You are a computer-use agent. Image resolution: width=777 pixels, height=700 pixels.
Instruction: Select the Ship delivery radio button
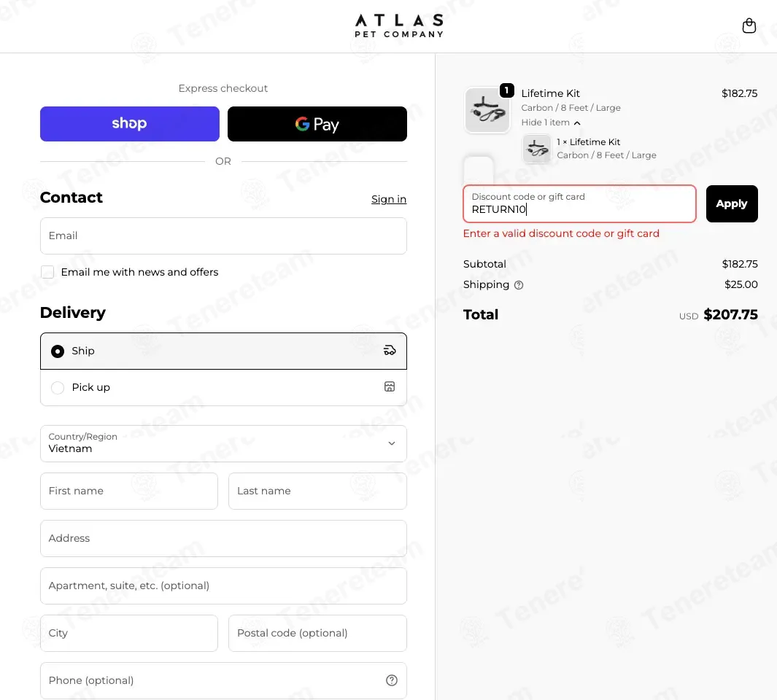(x=58, y=351)
